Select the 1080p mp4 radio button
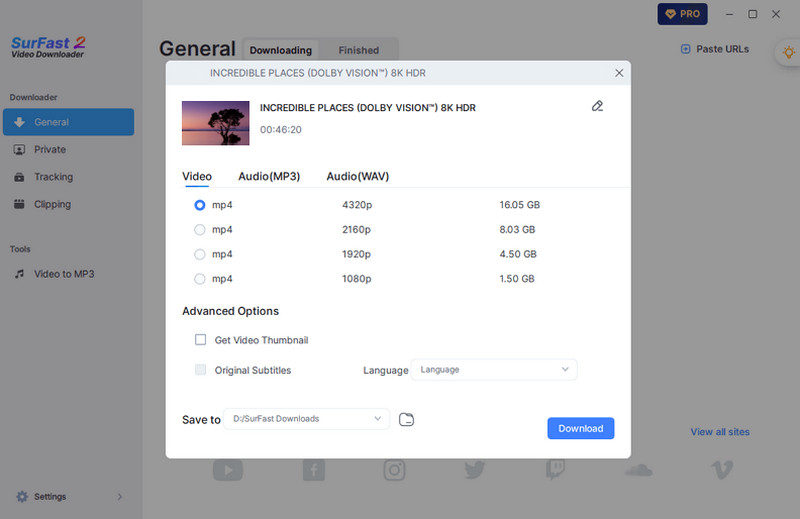 tap(200, 279)
